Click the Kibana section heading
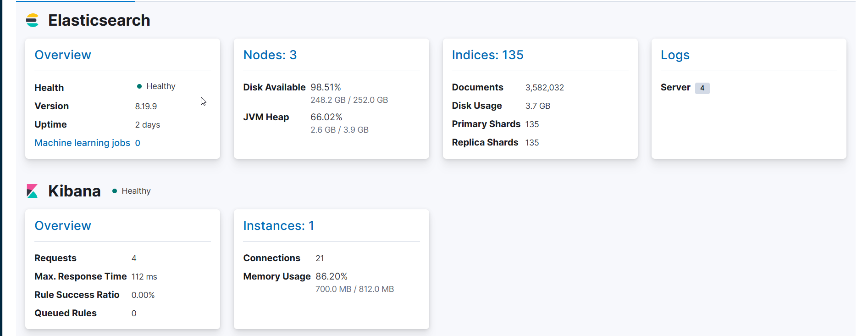 click(x=74, y=191)
